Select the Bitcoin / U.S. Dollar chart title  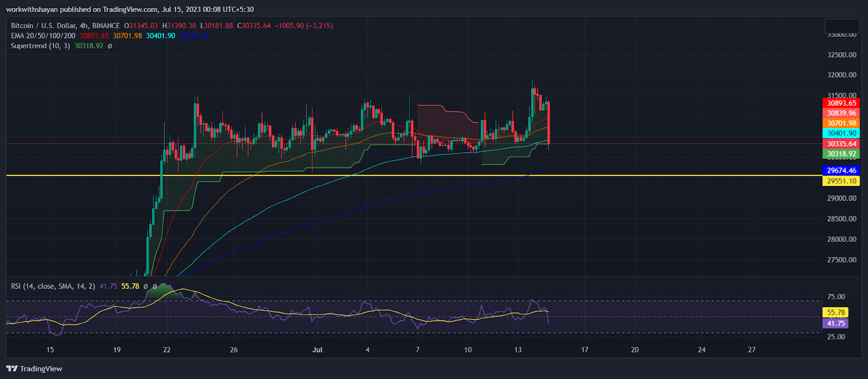click(x=65, y=25)
